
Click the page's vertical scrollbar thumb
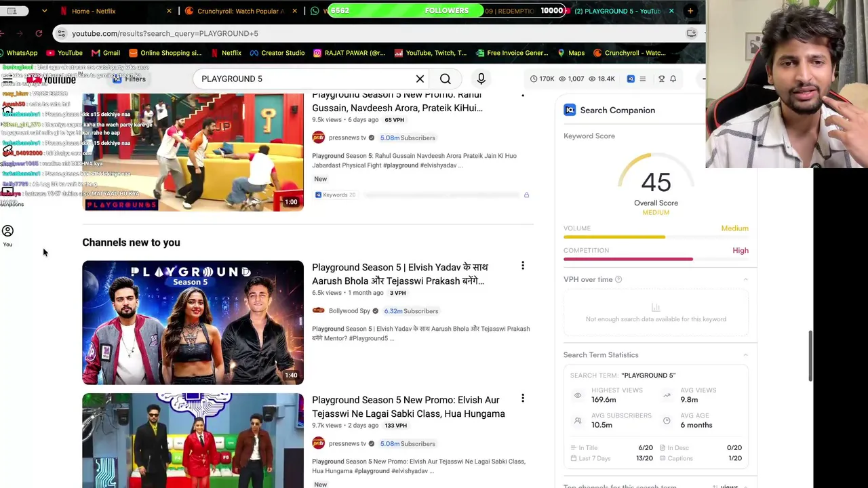click(810, 357)
